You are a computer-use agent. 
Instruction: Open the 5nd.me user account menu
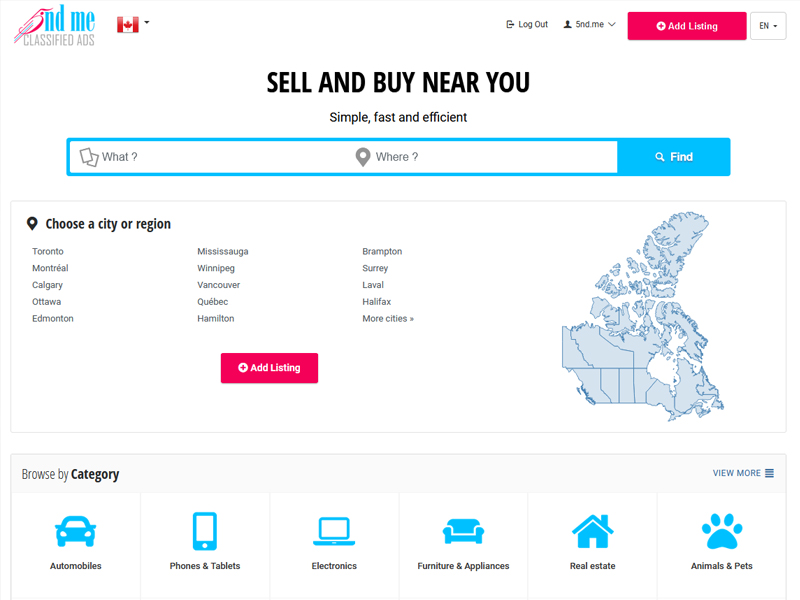tap(589, 25)
